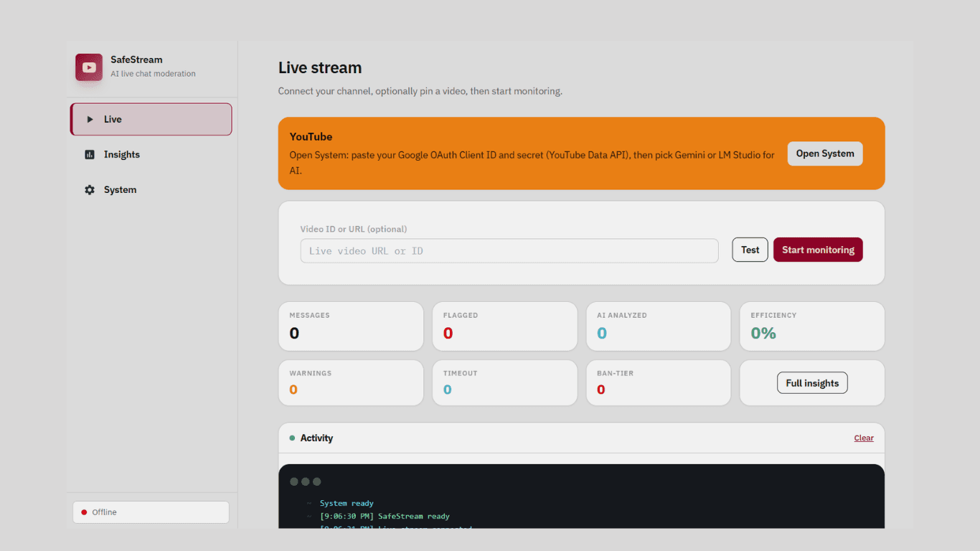Click the Timeout stat card
Image resolution: width=980 pixels, height=551 pixels.
click(x=504, y=383)
